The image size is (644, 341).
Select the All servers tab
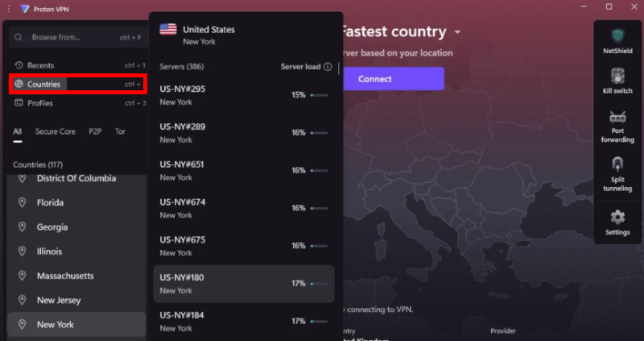coord(17,131)
